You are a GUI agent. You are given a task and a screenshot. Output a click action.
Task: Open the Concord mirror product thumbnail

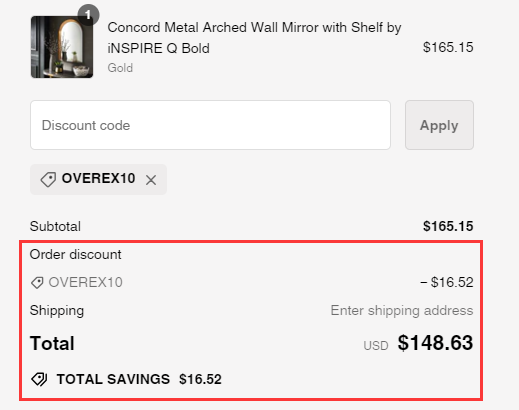pyautogui.click(x=62, y=47)
